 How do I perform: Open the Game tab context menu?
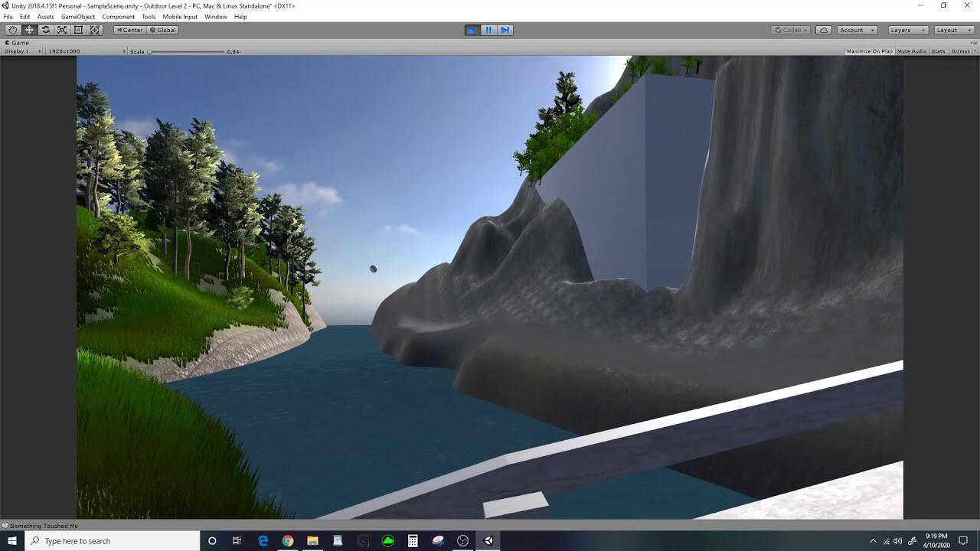pos(18,42)
